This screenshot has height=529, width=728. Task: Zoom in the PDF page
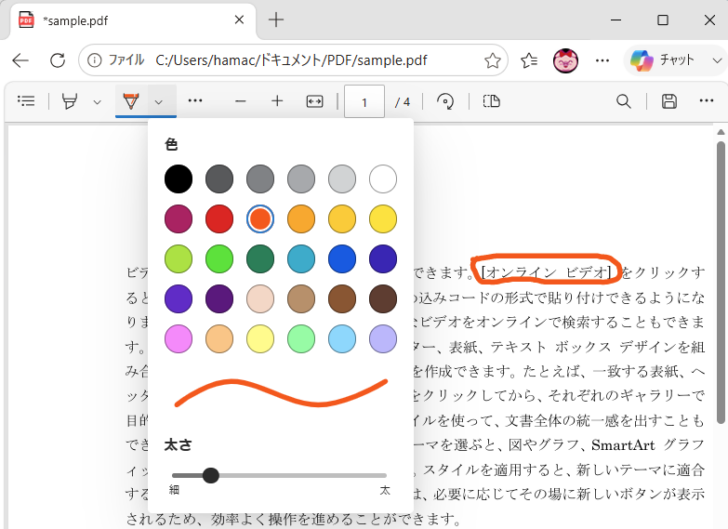pos(277,101)
